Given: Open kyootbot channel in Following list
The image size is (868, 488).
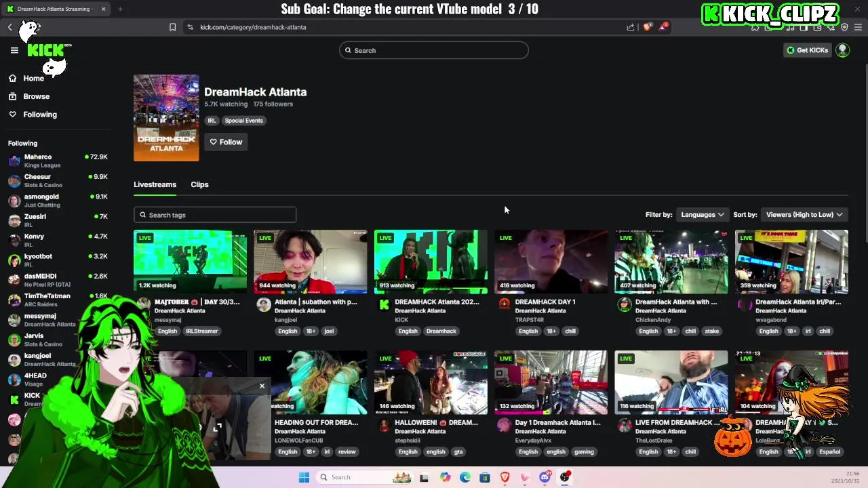Looking at the screenshot, I should [x=58, y=260].
